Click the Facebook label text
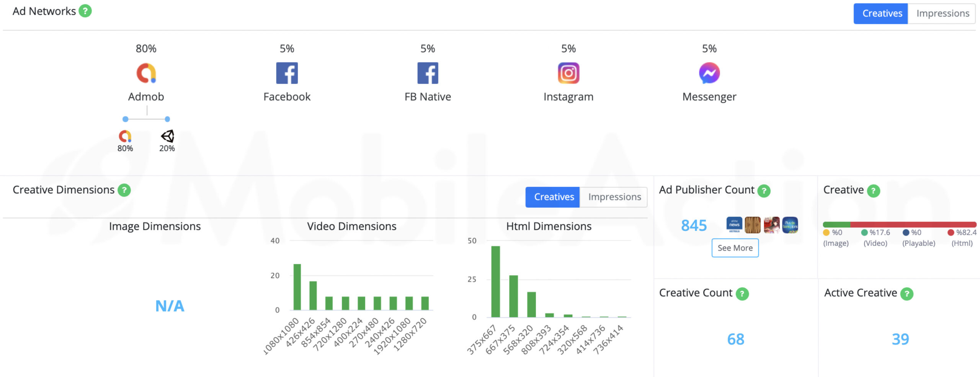This screenshot has width=980, height=377. (x=287, y=97)
